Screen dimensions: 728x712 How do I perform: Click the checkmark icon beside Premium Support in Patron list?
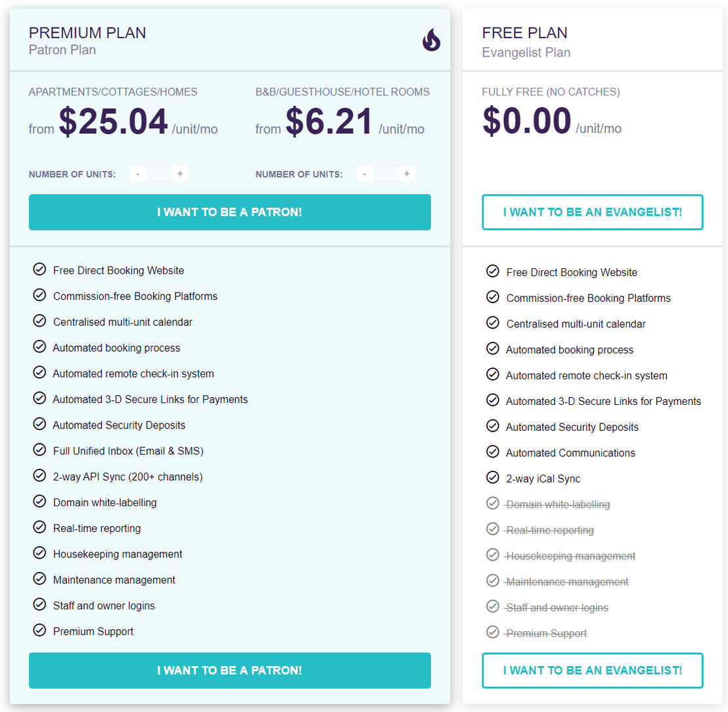coord(39,630)
